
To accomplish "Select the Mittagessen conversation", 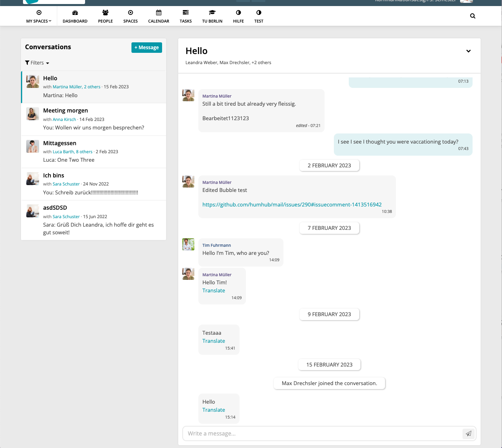I will coord(94,152).
